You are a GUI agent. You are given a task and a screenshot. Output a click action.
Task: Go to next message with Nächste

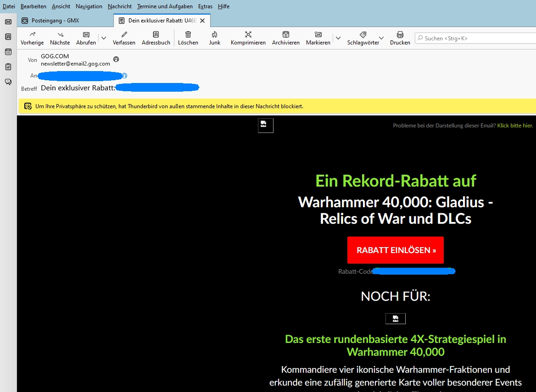pos(60,38)
